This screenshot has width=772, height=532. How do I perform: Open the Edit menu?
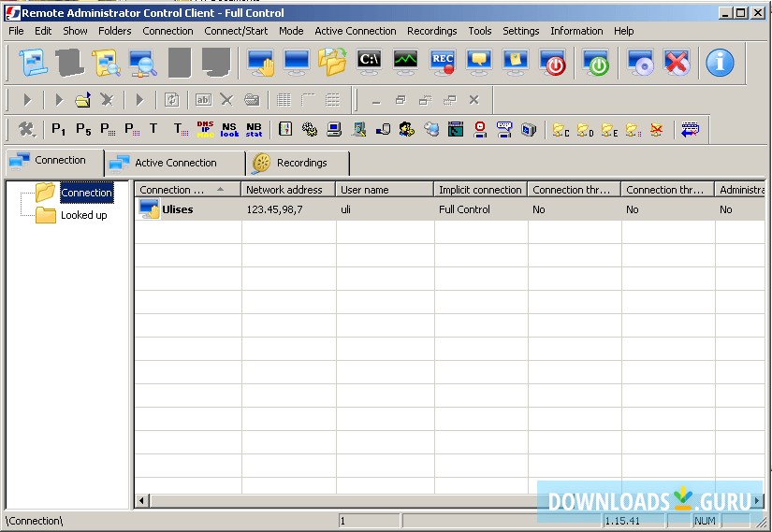click(43, 31)
